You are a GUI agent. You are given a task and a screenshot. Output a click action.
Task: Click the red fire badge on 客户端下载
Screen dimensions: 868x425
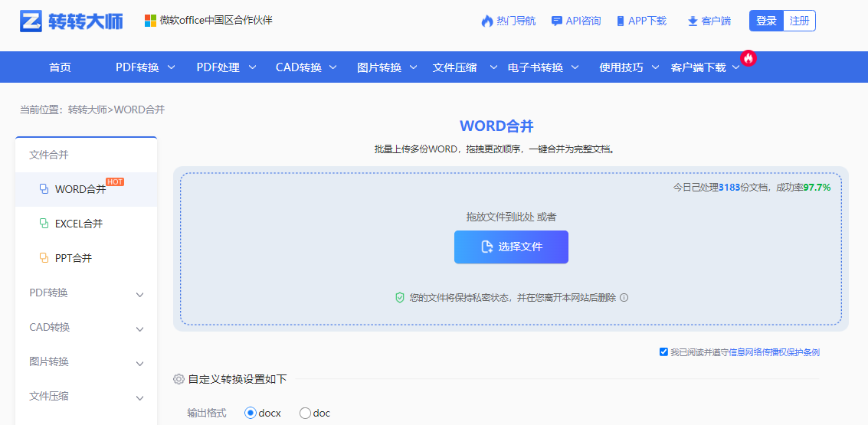pos(748,57)
